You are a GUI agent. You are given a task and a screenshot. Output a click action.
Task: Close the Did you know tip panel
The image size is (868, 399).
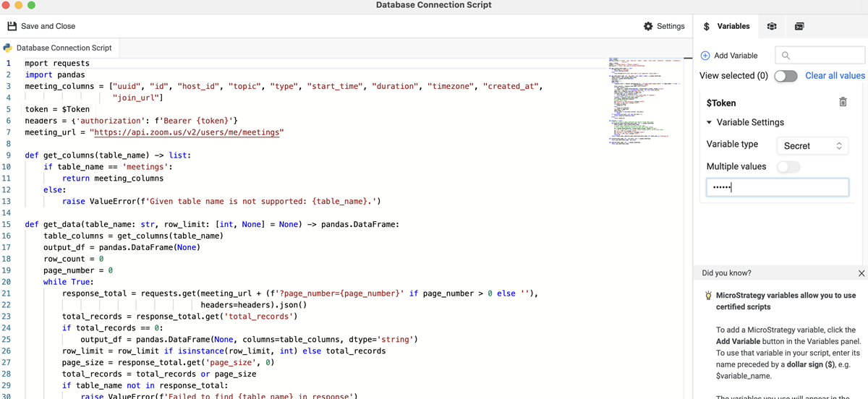point(861,273)
